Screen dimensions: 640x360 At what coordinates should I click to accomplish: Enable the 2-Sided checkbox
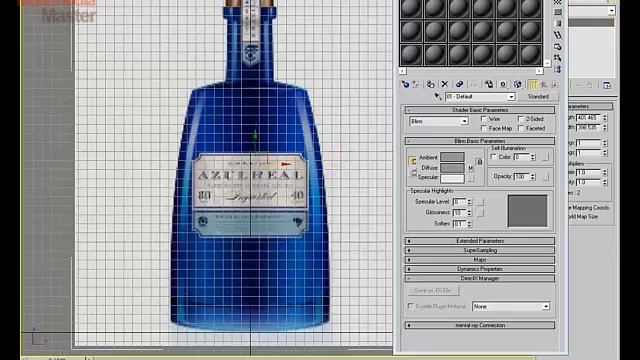point(521,119)
